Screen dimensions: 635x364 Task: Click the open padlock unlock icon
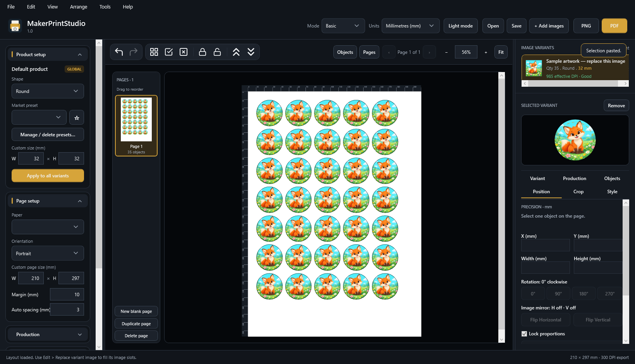[x=217, y=52]
